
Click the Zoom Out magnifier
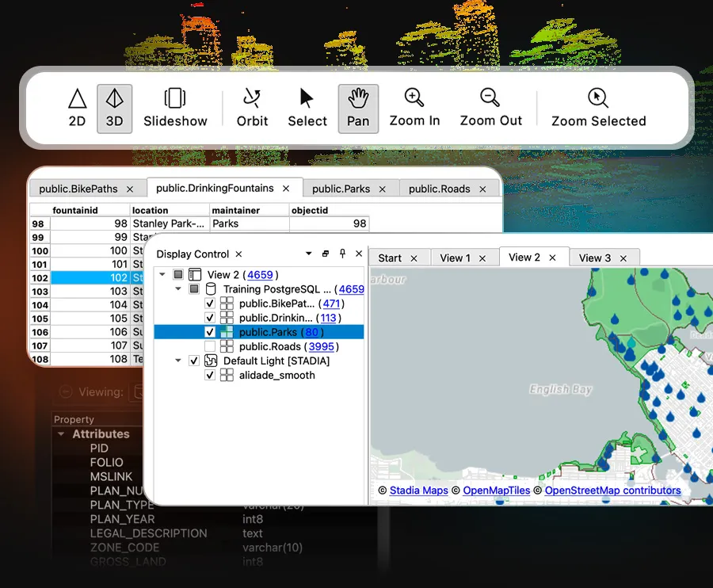click(490, 109)
